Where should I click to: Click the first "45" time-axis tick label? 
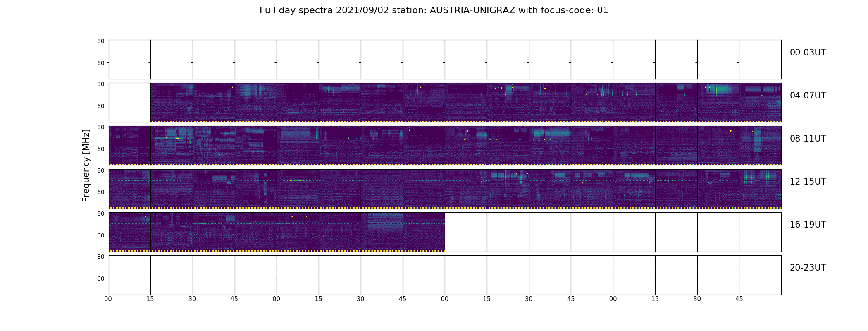click(234, 299)
